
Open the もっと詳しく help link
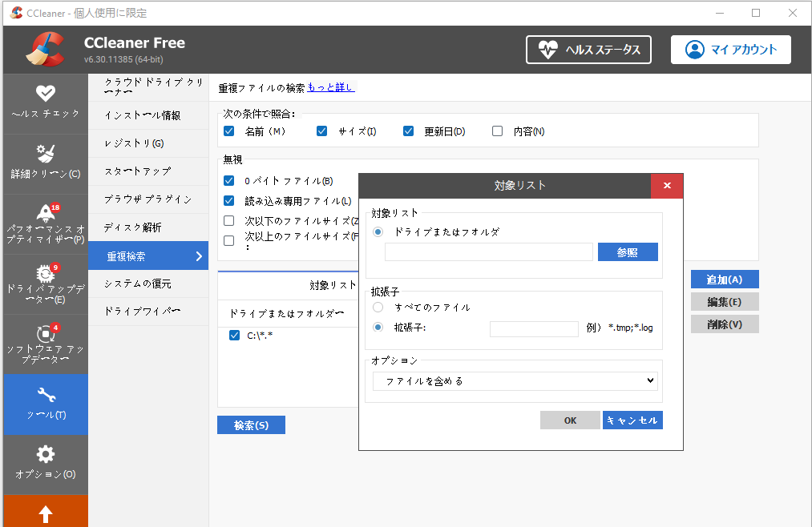click(x=331, y=87)
